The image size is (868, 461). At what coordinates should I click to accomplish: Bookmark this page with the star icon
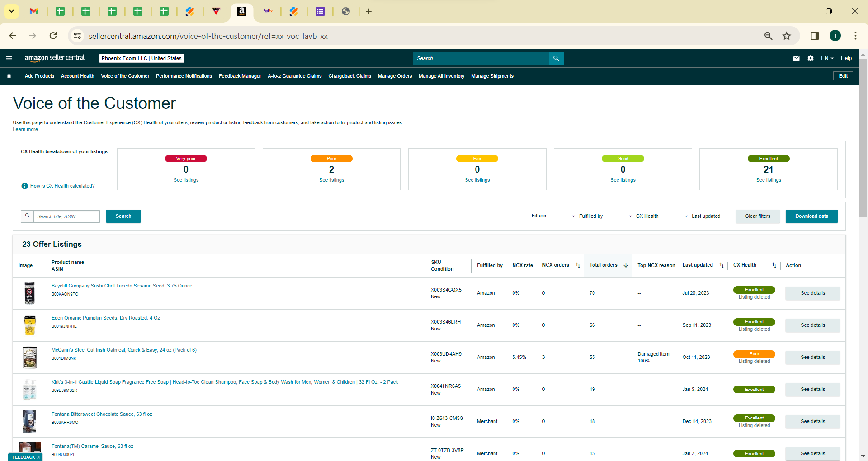[787, 36]
